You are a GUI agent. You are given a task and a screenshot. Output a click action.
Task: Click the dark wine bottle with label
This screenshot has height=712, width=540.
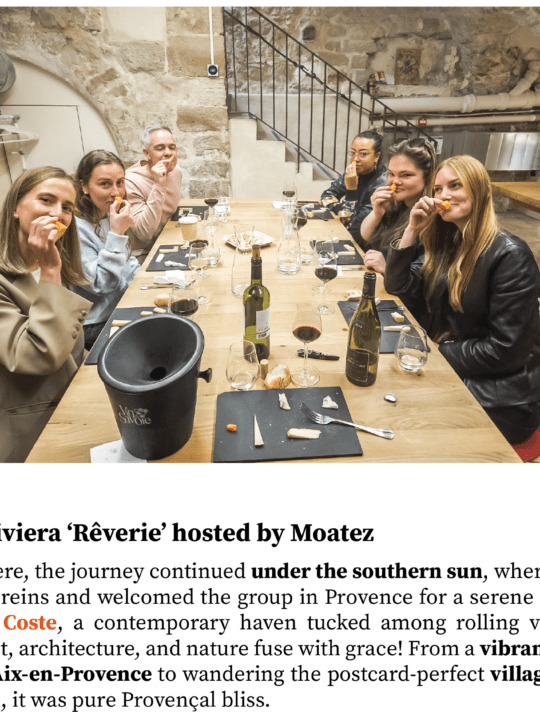pyautogui.click(x=364, y=329)
